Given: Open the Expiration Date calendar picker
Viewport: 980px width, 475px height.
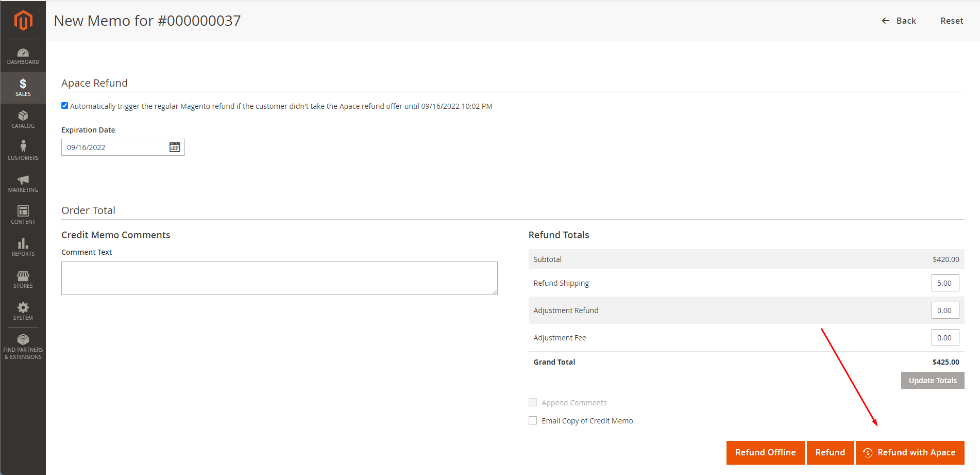Looking at the screenshot, I should point(175,147).
